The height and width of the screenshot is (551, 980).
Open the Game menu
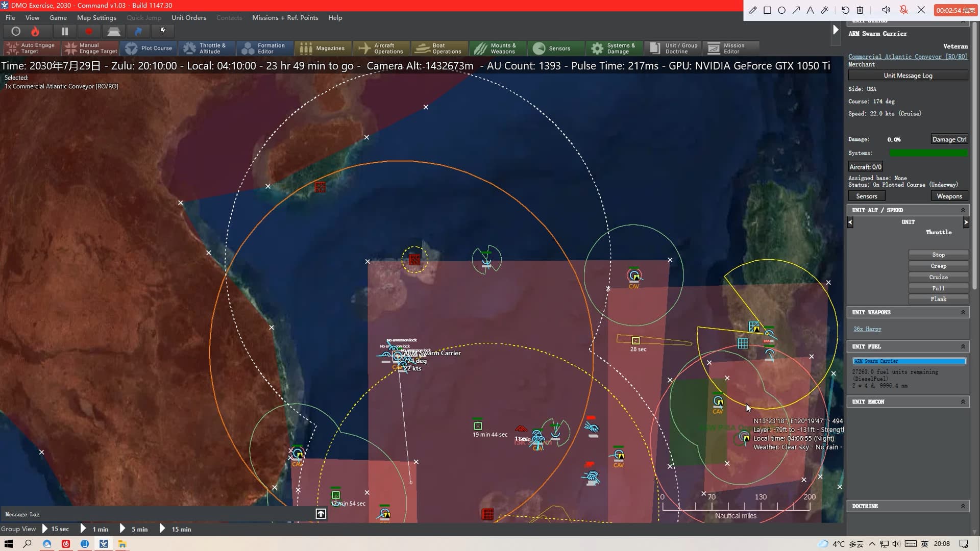point(58,17)
